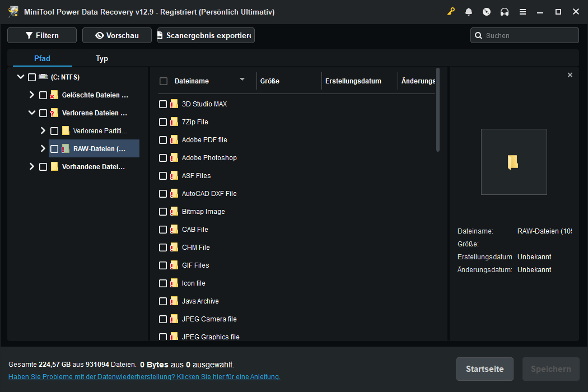588x392 pixels.
Task: Click the Gelöschte Dateien folder icon
Action: click(54, 95)
